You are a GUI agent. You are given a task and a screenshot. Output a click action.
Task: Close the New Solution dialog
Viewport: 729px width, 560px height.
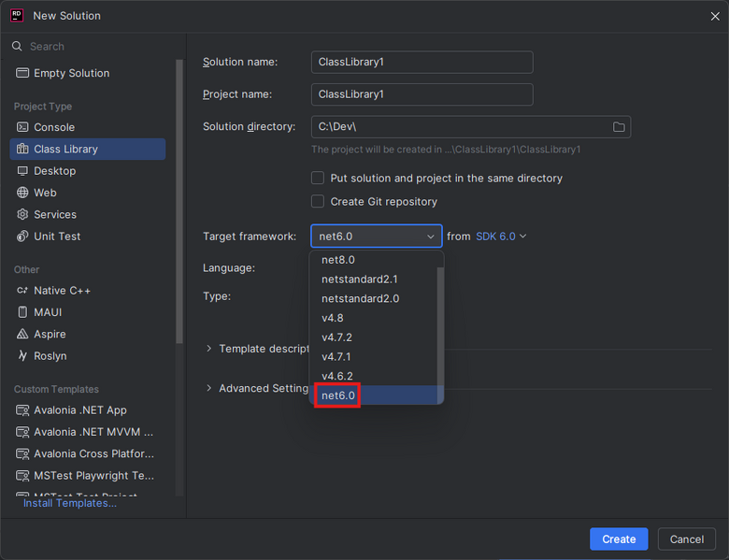715,16
